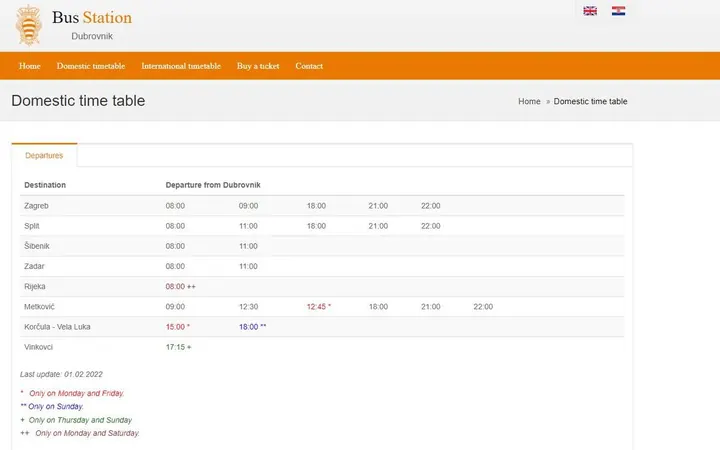Click the Only on Monday and Friday note

click(72, 394)
